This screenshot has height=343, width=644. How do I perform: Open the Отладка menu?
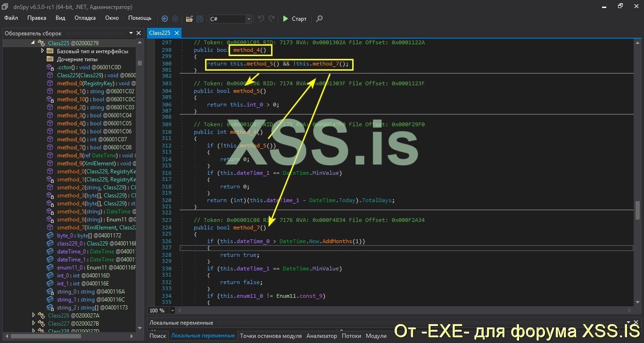85,18
